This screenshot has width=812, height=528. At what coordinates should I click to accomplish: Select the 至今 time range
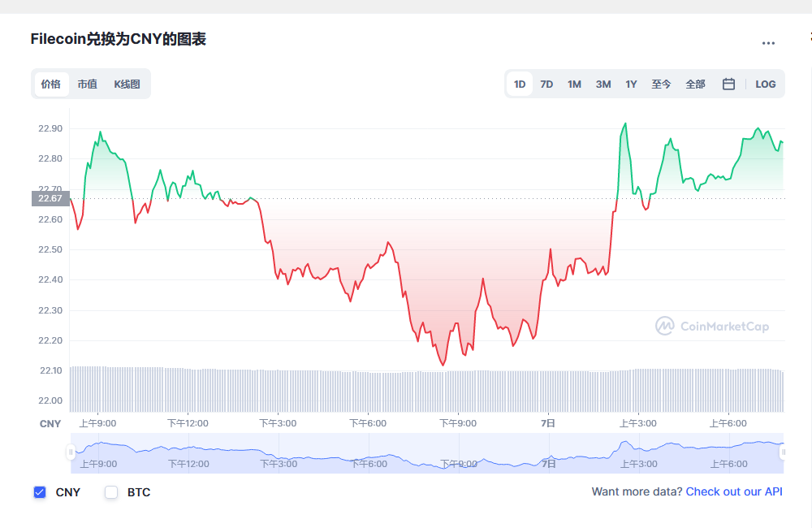coord(661,84)
